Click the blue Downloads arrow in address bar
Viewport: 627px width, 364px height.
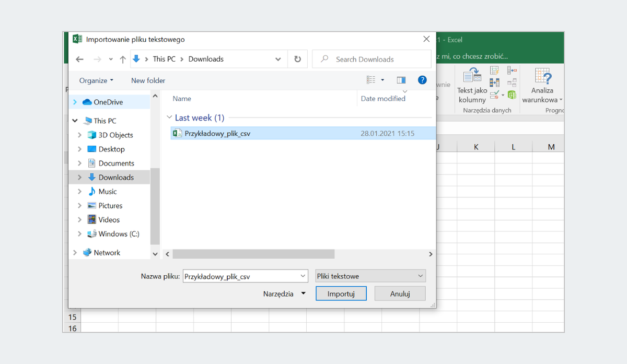click(x=136, y=59)
